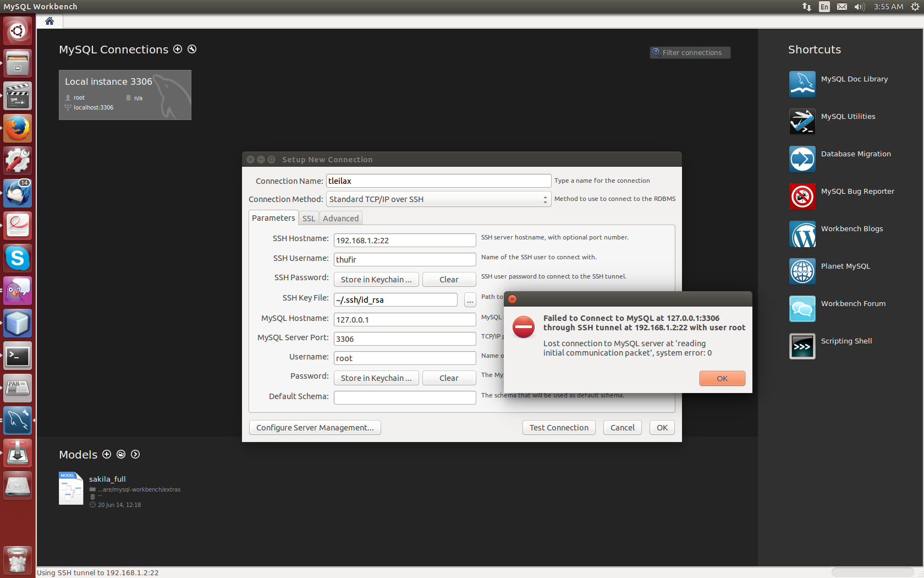Add a new MySQL connection with plus icon
924x578 pixels.
pyautogui.click(x=178, y=49)
